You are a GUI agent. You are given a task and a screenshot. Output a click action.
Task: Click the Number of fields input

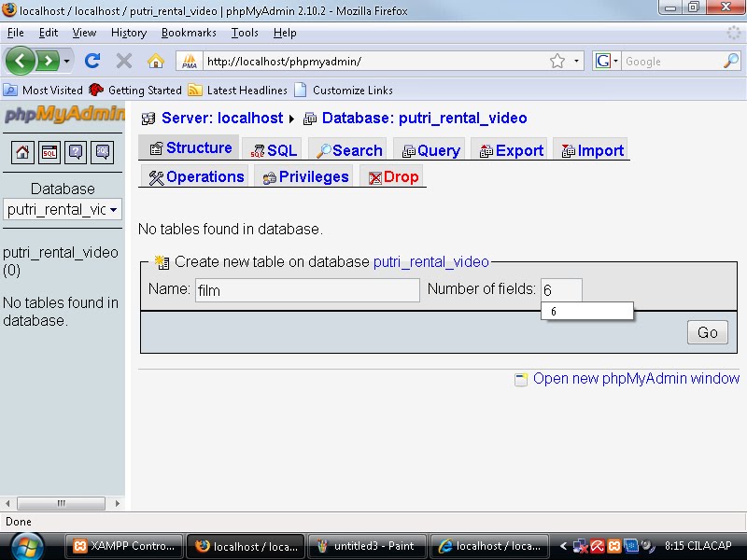(561, 290)
